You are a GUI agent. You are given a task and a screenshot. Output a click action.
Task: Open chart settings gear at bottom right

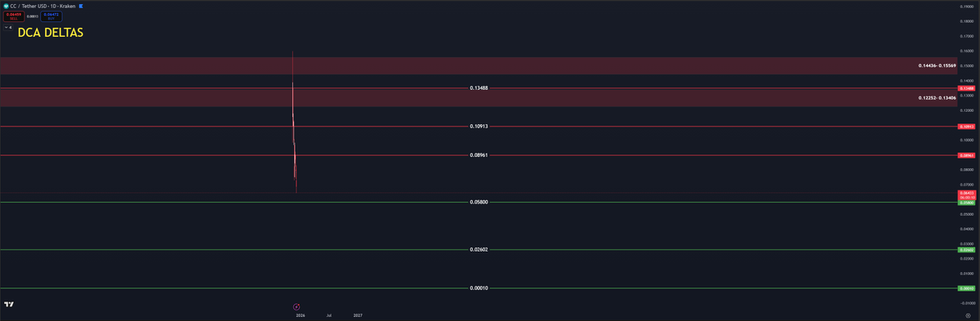(x=968, y=314)
